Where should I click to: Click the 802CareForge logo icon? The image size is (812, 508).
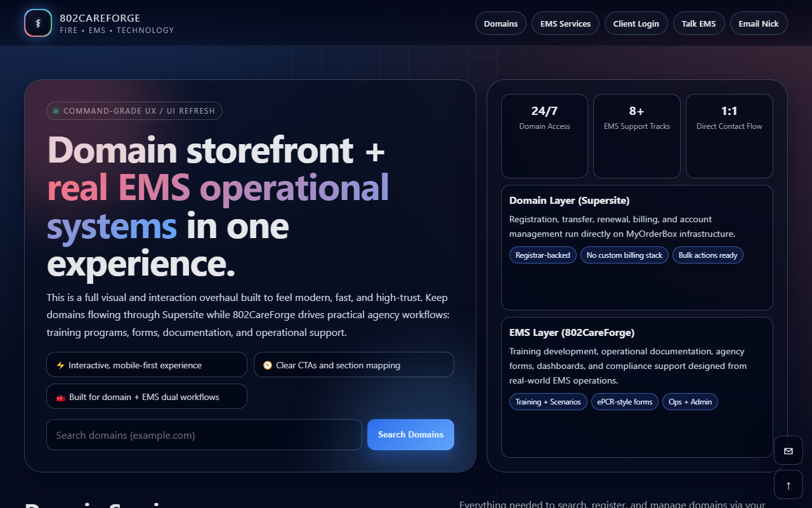(38, 23)
